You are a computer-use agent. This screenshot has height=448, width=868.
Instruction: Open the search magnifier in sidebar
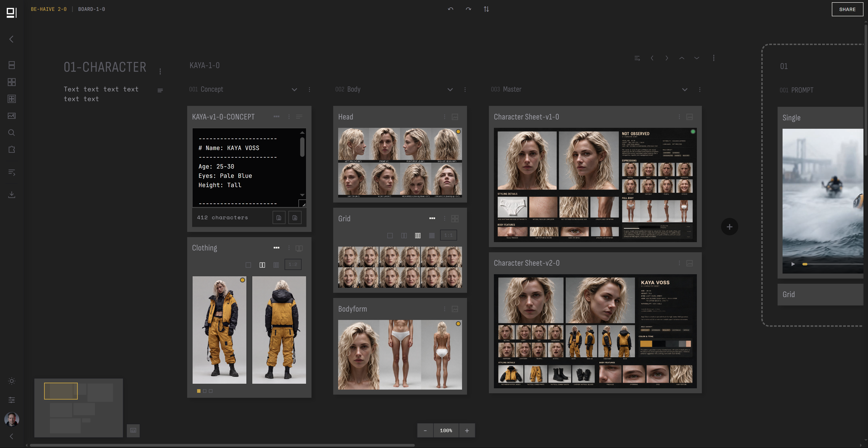point(12,133)
